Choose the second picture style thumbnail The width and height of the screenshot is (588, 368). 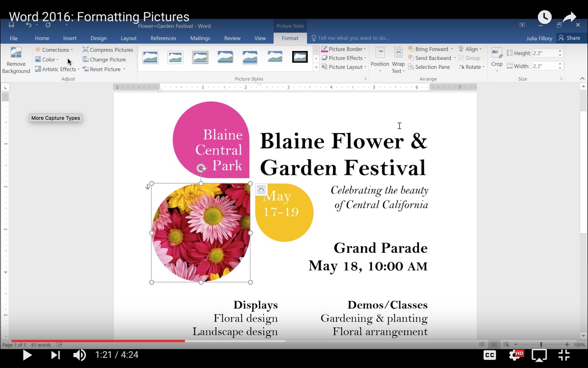tap(175, 57)
